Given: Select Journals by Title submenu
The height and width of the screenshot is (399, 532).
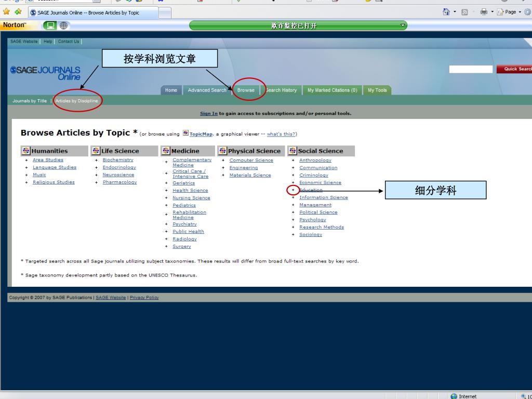Looking at the screenshot, I should tap(30, 101).
